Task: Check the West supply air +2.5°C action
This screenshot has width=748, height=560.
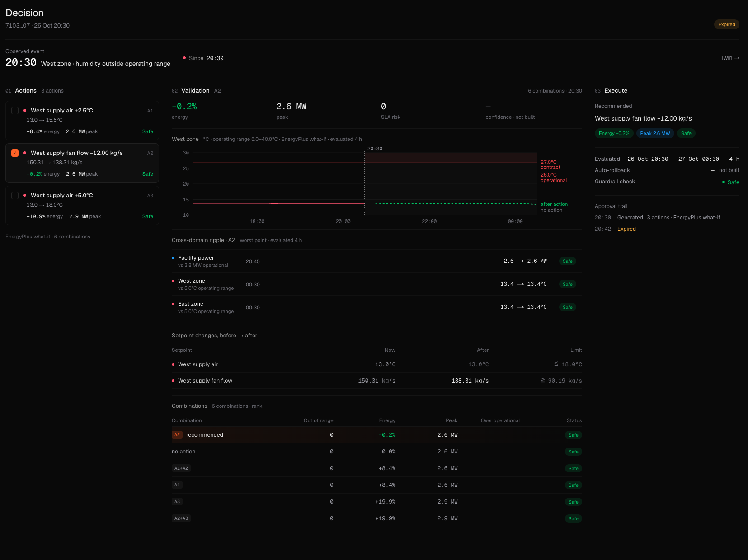Action: pos(15,111)
